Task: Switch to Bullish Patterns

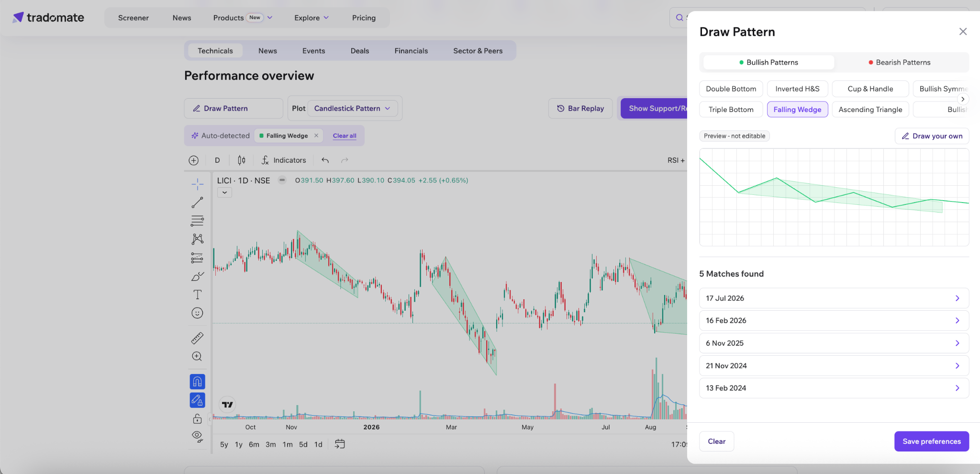Action: (768, 62)
